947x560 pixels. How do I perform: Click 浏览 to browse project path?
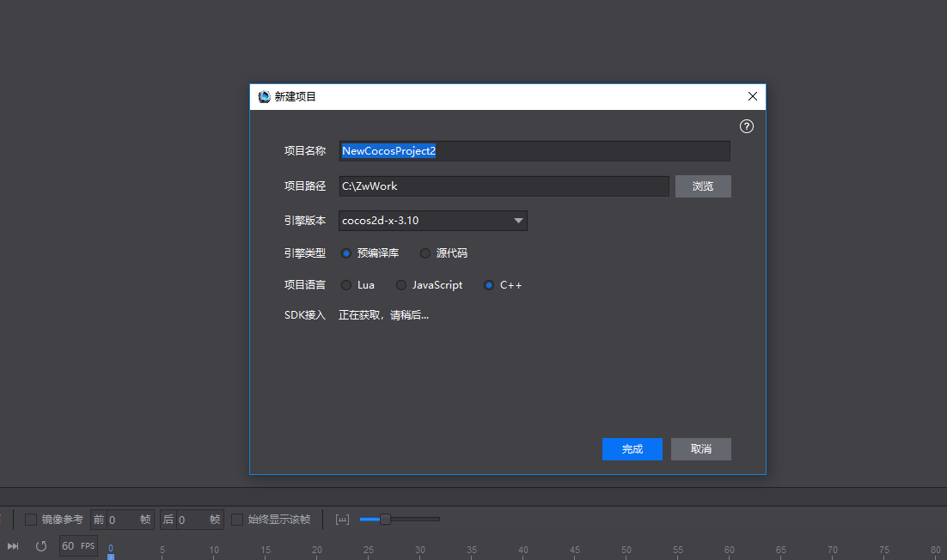pyautogui.click(x=703, y=186)
